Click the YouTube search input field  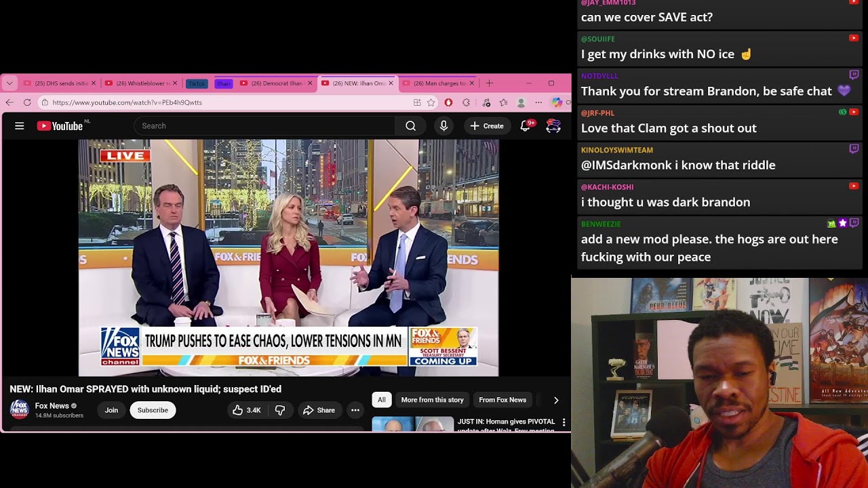264,126
